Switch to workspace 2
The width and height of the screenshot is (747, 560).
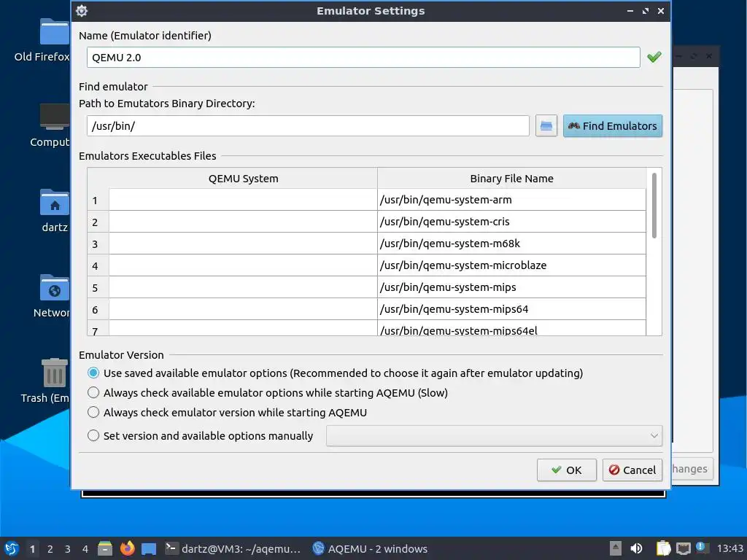tap(50, 548)
